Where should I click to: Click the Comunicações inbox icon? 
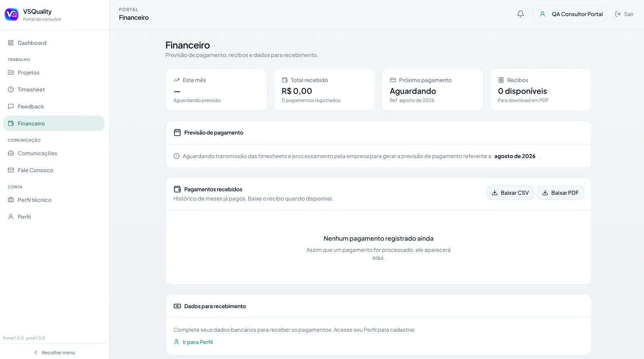11,153
